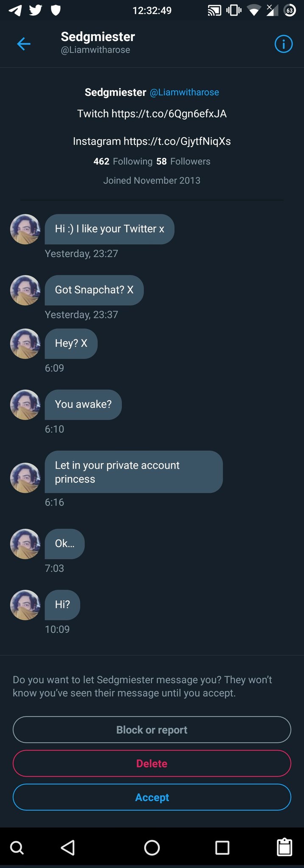Tap the @Liamwitharose profile handle link
304x868 pixels.
pyautogui.click(x=184, y=92)
